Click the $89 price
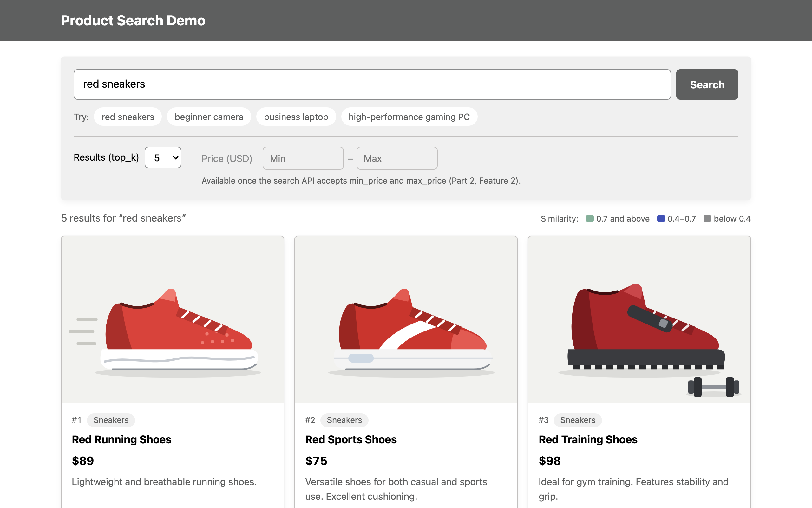Image resolution: width=812 pixels, height=508 pixels. (83, 461)
